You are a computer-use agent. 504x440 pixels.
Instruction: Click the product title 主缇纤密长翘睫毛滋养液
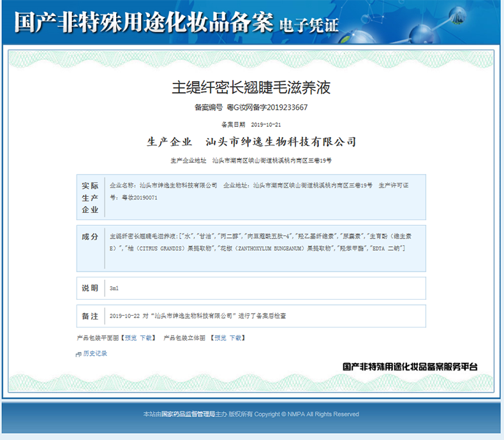coord(251,87)
